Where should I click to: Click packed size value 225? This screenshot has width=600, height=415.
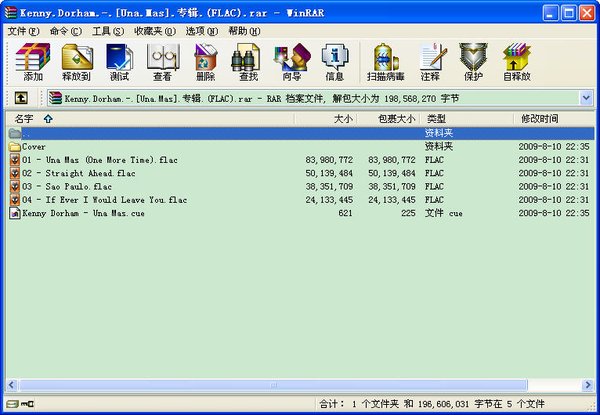pos(408,213)
